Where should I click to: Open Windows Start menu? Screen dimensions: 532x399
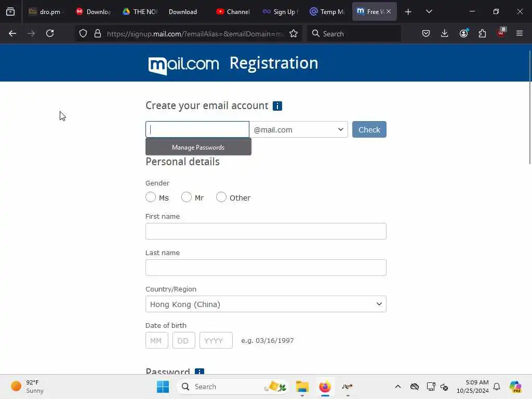163,387
